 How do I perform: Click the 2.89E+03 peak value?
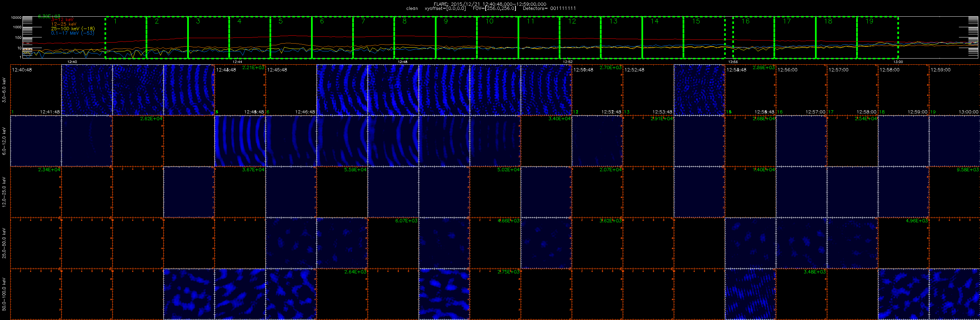click(764, 67)
